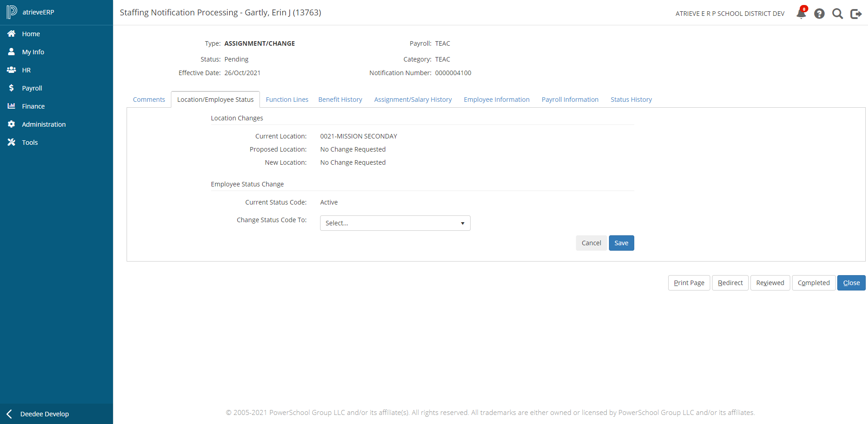868x424 pixels.
Task: Open the Change Status Code To dropdown
Action: pos(395,223)
